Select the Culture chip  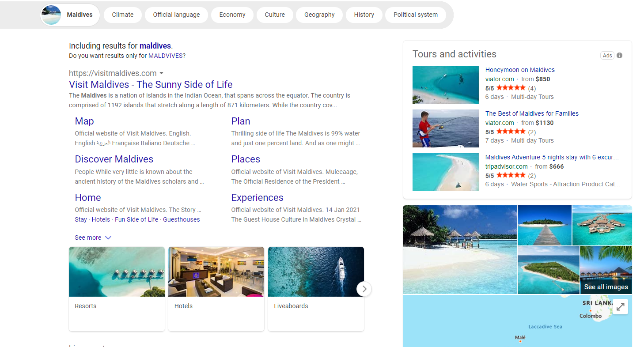(275, 15)
